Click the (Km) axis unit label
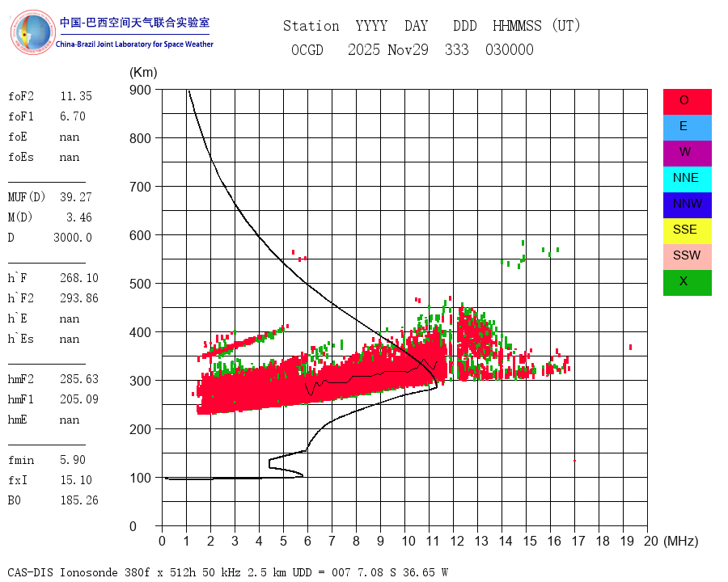The height and width of the screenshot is (582, 728). pos(143,73)
